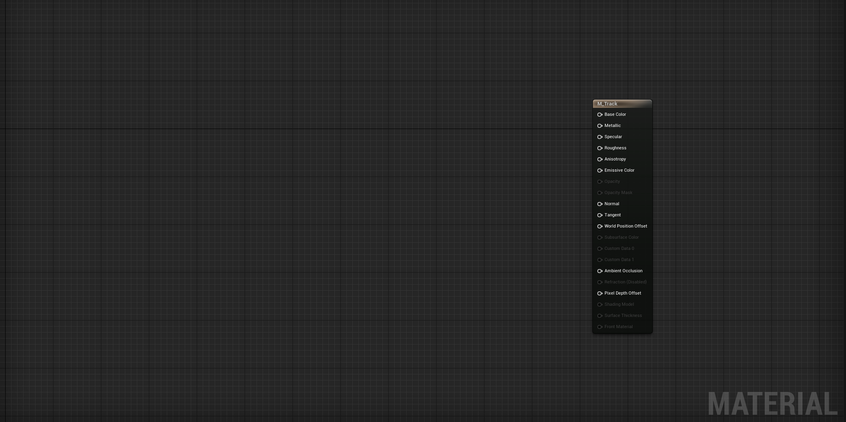Click the dimmed Surface Thickness pin

(x=600, y=316)
